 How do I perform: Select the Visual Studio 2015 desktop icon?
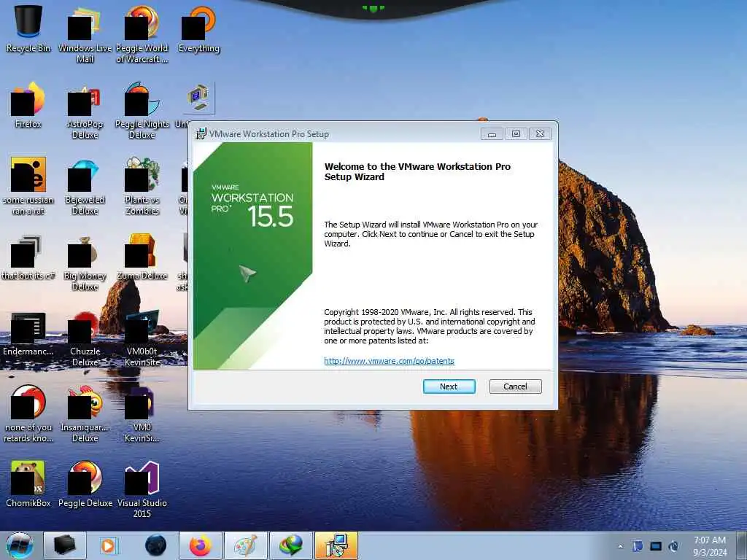(142, 489)
